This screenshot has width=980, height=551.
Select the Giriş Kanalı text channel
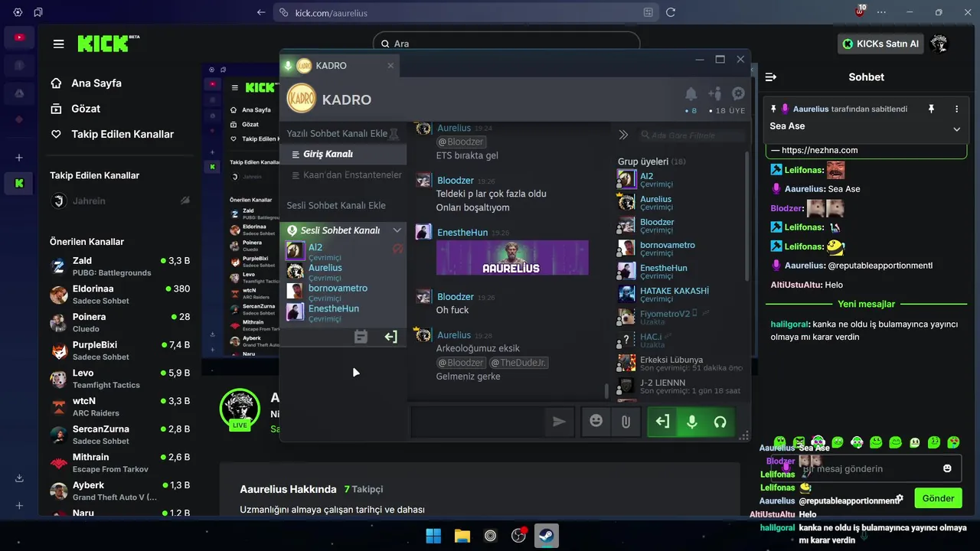click(343, 154)
